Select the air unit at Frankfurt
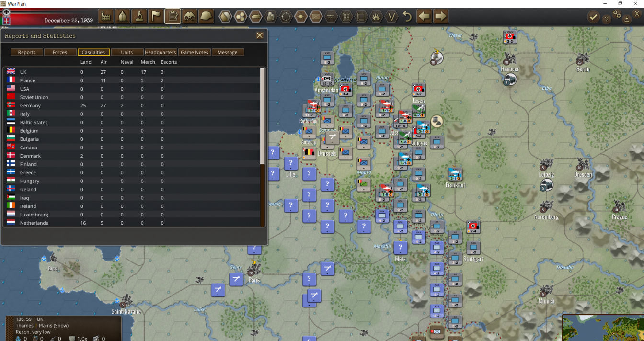Image resolution: width=644 pixels, height=341 pixels. click(x=455, y=174)
